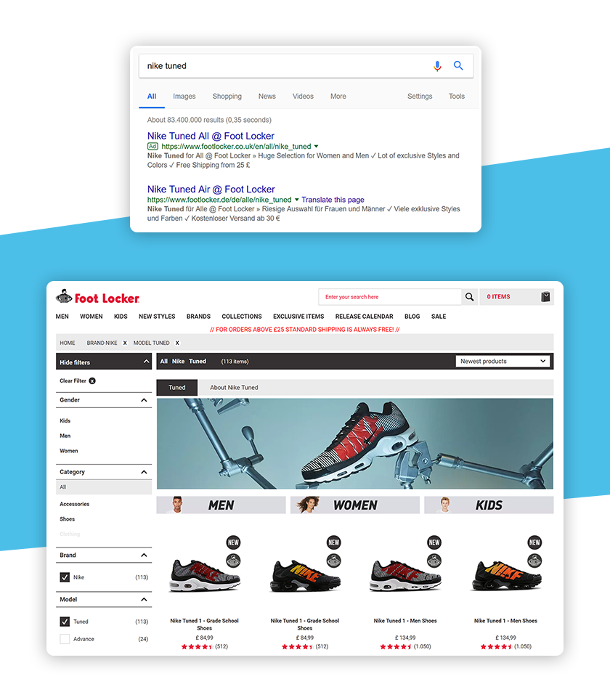This screenshot has height=700, width=610.
Task: Remove the BRAND NIKE breadcrumb filter with X
Action: click(x=125, y=343)
